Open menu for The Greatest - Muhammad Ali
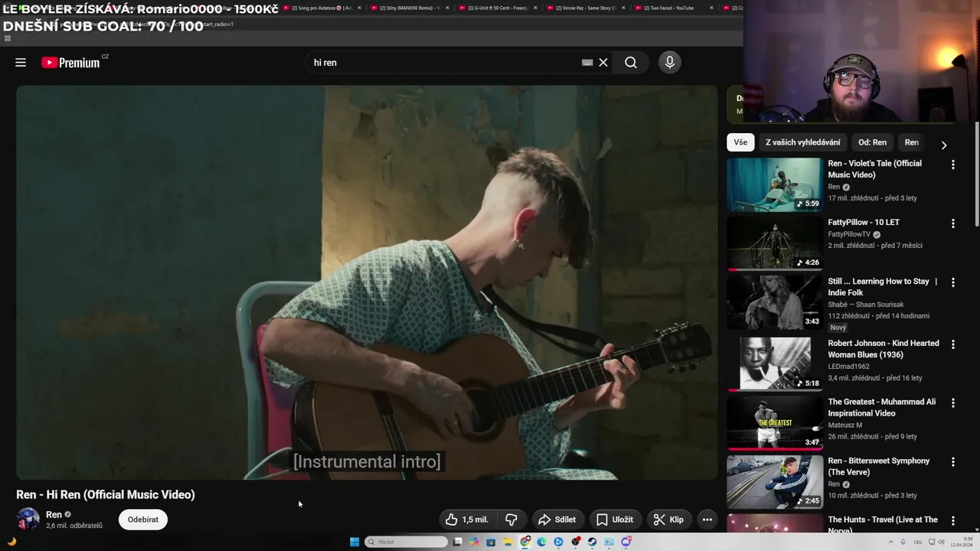The width and height of the screenshot is (980, 551). coord(953,403)
